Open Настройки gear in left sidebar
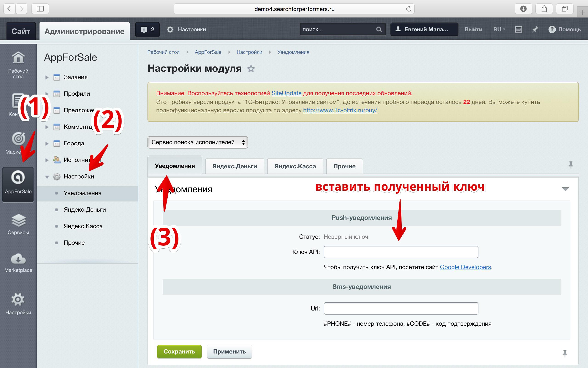The width and height of the screenshot is (588, 368). coord(18,304)
